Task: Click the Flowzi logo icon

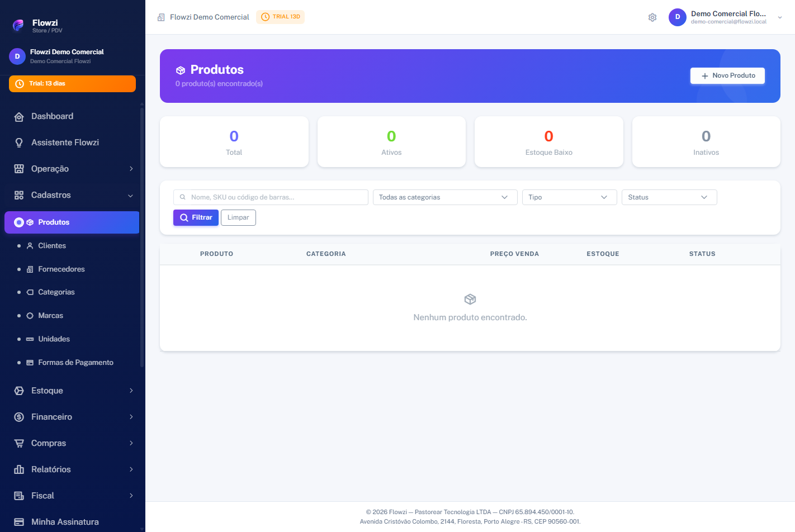Action: click(x=18, y=25)
